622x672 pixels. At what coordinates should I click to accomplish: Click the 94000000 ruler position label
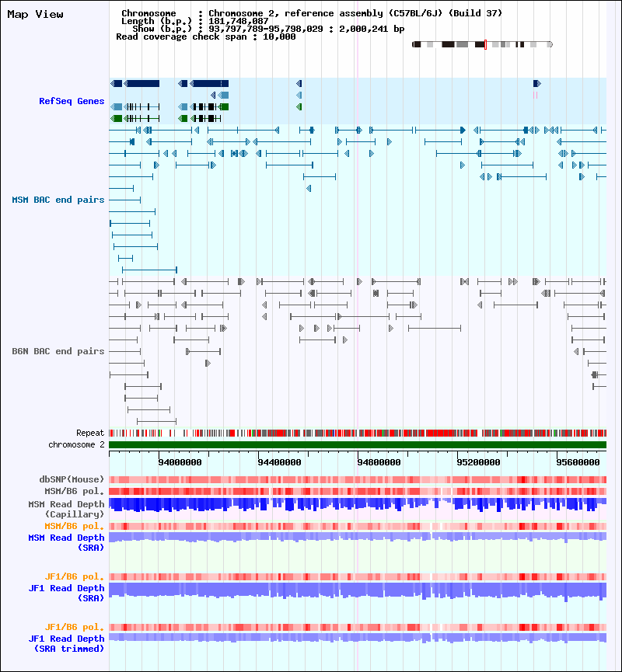point(180,462)
